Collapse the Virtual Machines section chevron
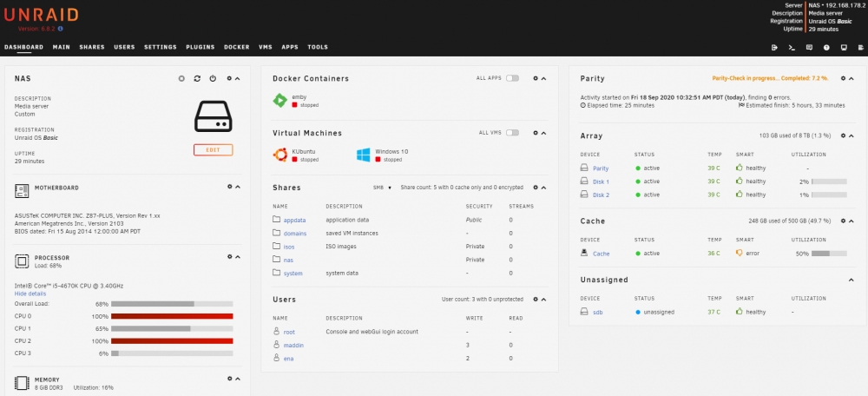Screen dimensions: 868x396 pos(543,133)
